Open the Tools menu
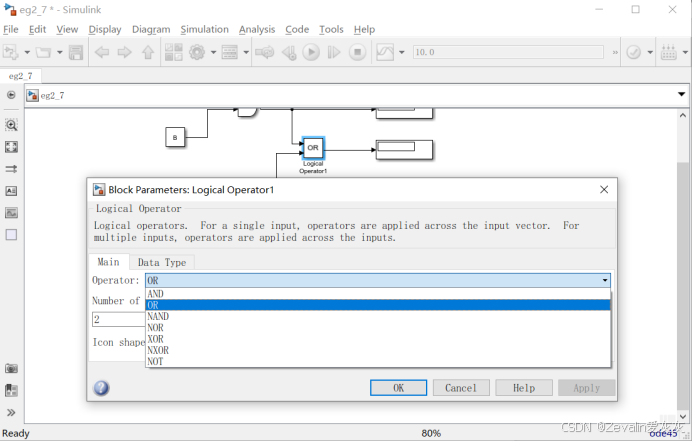 331,30
